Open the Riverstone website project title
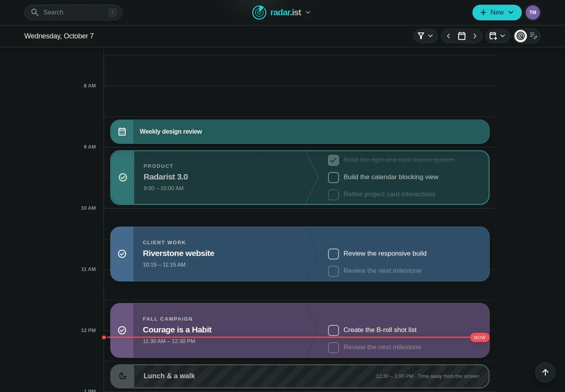565x392 pixels. (179, 253)
